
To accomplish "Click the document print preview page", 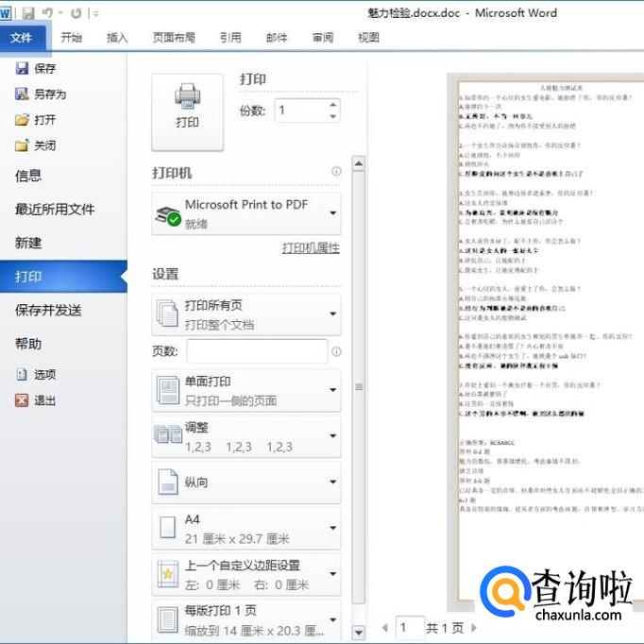I will (551, 341).
